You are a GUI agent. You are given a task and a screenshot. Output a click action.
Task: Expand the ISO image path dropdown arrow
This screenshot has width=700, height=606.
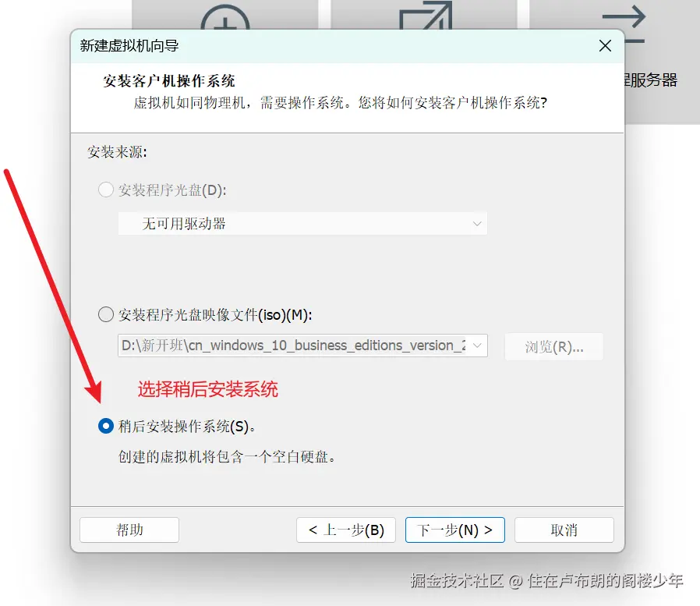click(x=477, y=346)
